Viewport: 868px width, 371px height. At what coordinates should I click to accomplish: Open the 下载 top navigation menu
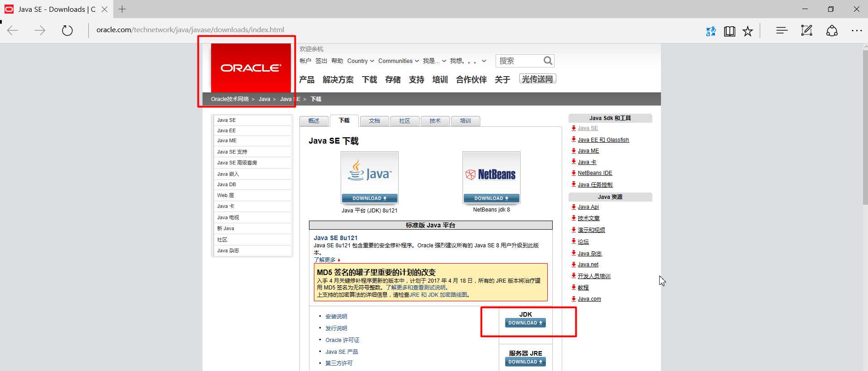pyautogui.click(x=369, y=80)
